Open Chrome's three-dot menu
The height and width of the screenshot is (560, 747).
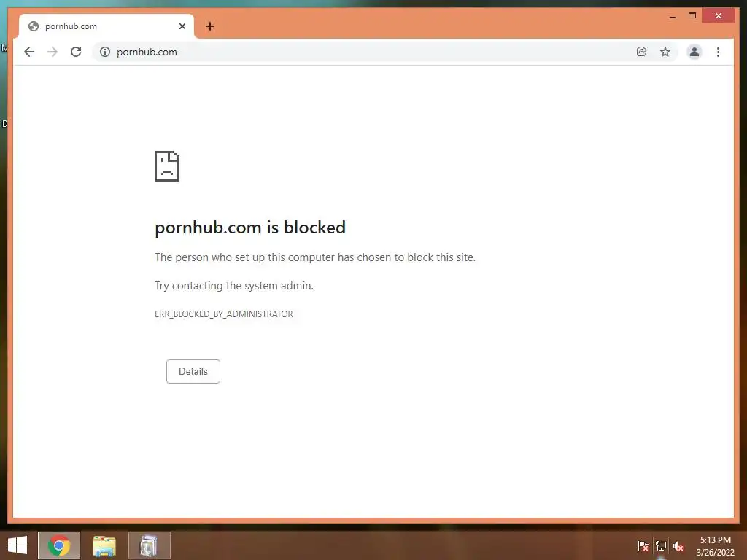(718, 52)
